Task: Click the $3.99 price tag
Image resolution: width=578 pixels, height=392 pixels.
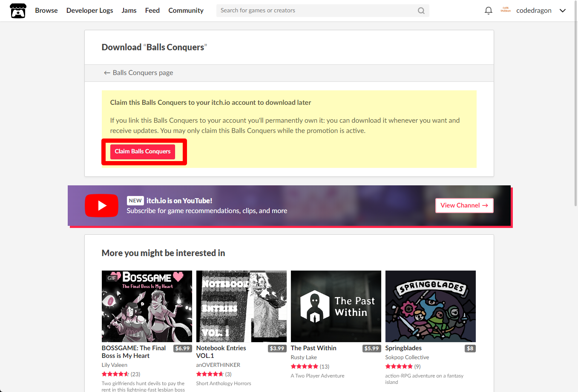Action: [x=277, y=349]
